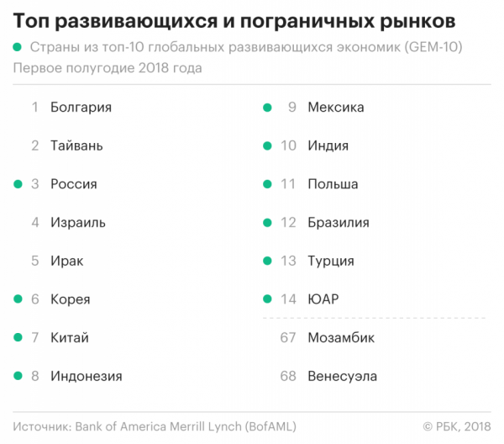Click the chart title heading text
504x444 pixels.
[234, 21]
